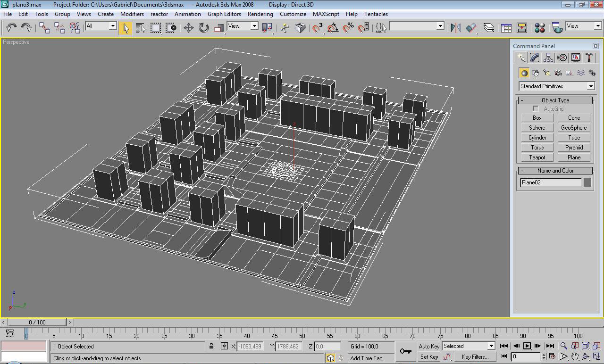This screenshot has width=604, height=364.
Task: Open the Layer Manager
Action: (489, 28)
